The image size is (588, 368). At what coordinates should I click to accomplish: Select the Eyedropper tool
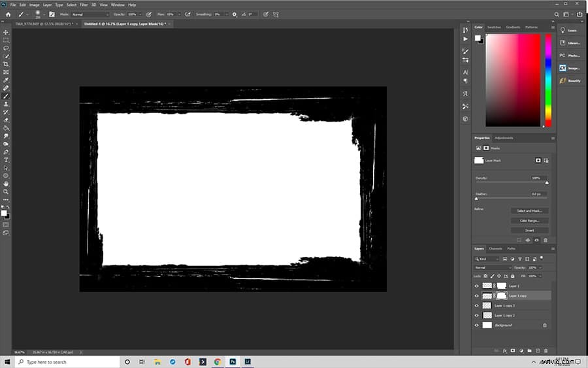(6, 80)
